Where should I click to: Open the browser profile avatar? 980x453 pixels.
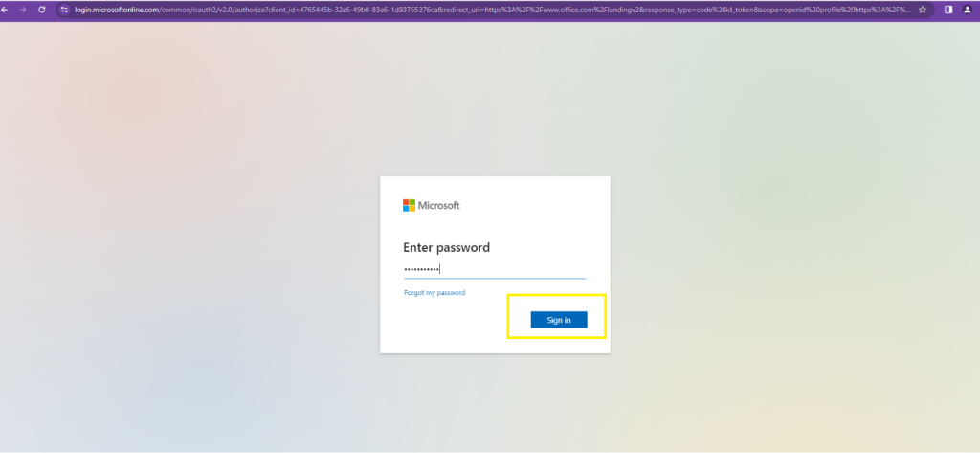click(967, 9)
